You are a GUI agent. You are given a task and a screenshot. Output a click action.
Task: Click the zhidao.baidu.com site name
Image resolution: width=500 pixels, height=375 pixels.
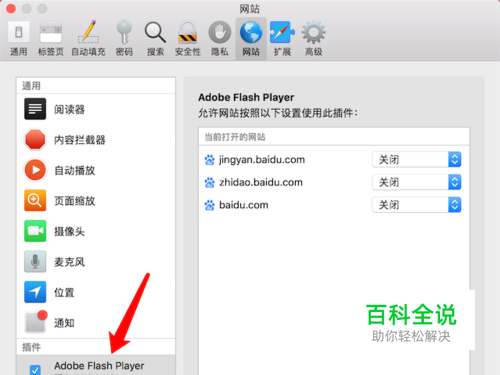[x=261, y=183]
